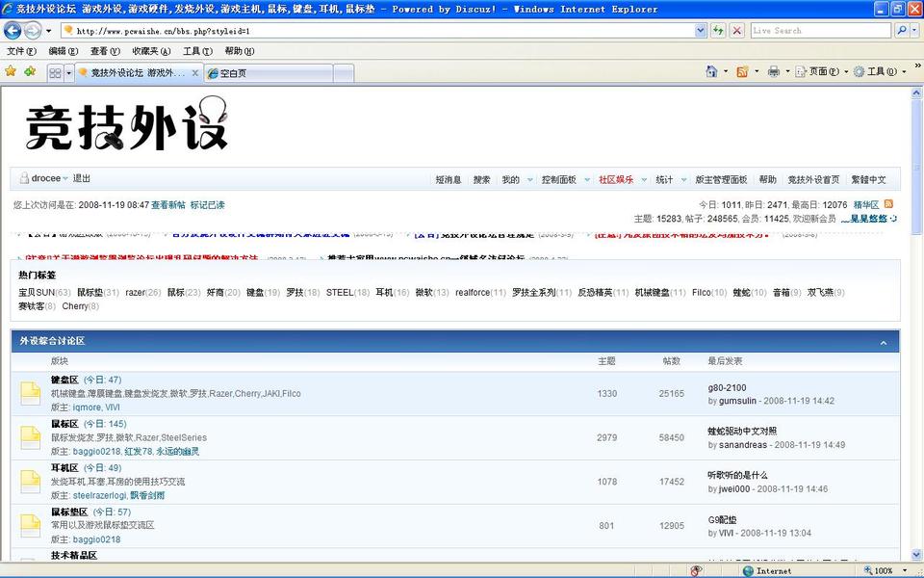The width and height of the screenshot is (924, 578).
Task: Open the zoom level 100% dropdown
Action: pyautogui.click(x=905, y=570)
